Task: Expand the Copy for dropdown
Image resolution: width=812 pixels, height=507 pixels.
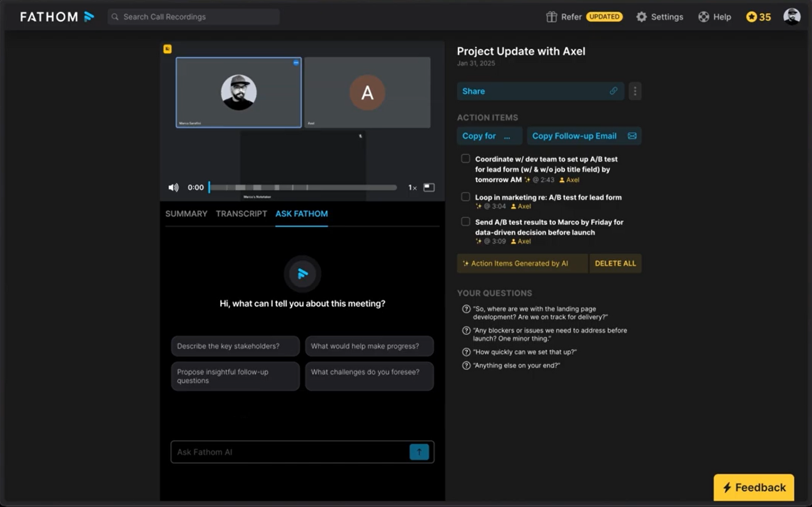Action: point(490,136)
